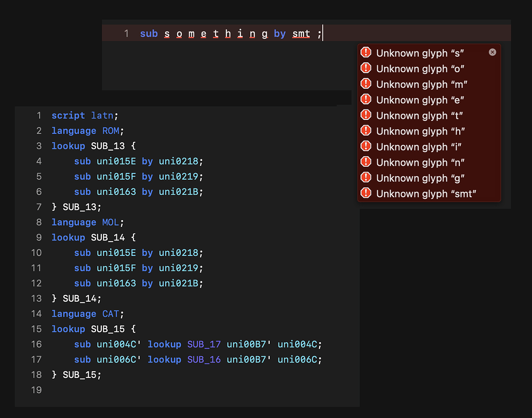Image resolution: width=532 pixels, height=418 pixels.
Task: Select the Unknown glyph "n" error message
Action: point(420,163)
